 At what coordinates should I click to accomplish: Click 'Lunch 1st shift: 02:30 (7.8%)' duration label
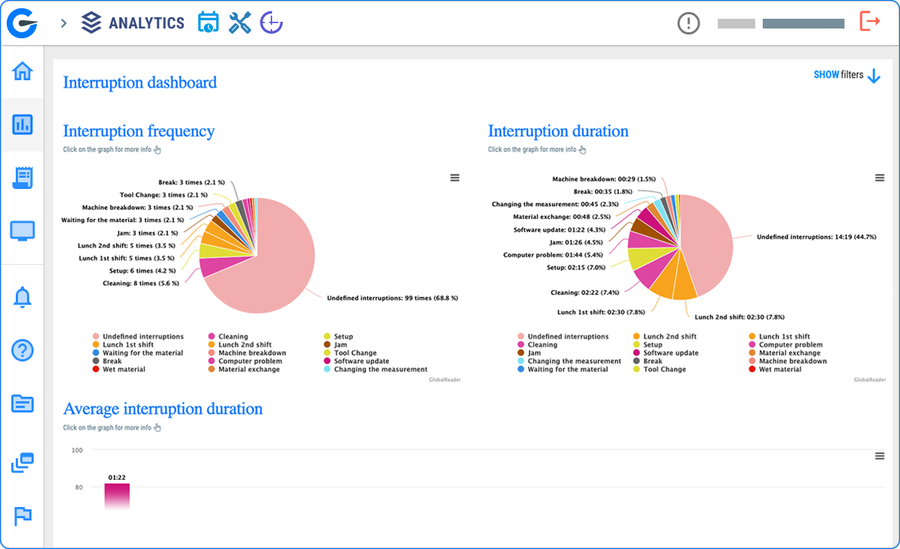pyautogui.click(x=601, y=312)
